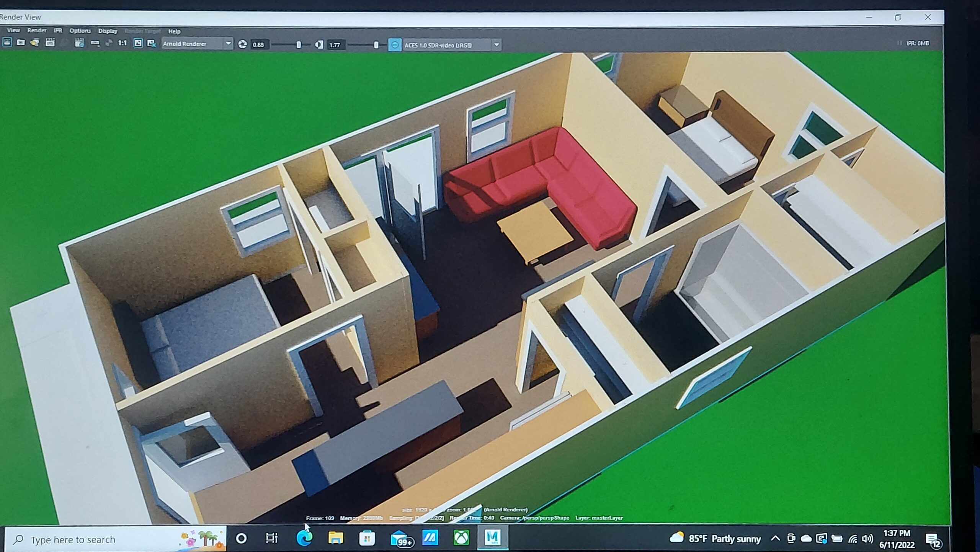
Task: Click the Microsoft Edge taskbar icon
Action: click(305, 538)
